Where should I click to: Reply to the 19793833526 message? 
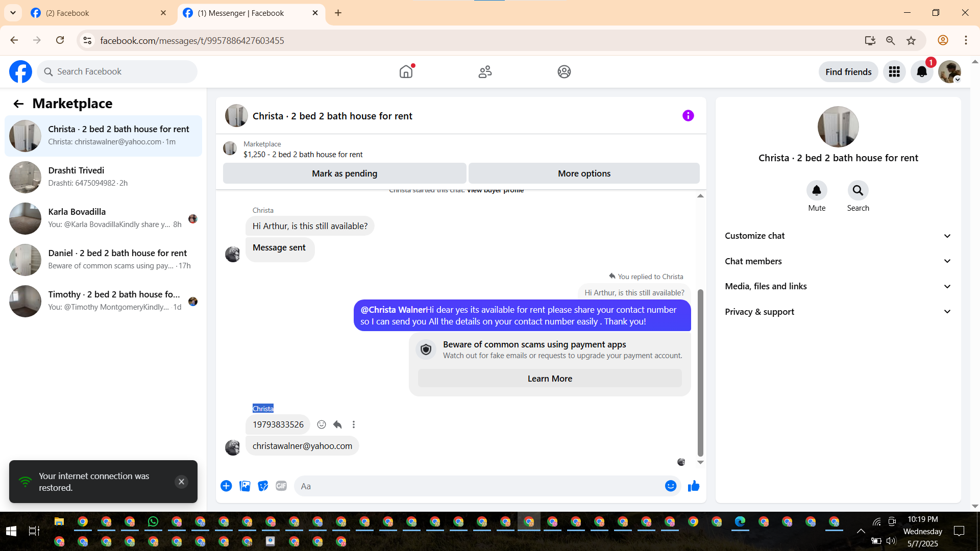pos(337,424)
